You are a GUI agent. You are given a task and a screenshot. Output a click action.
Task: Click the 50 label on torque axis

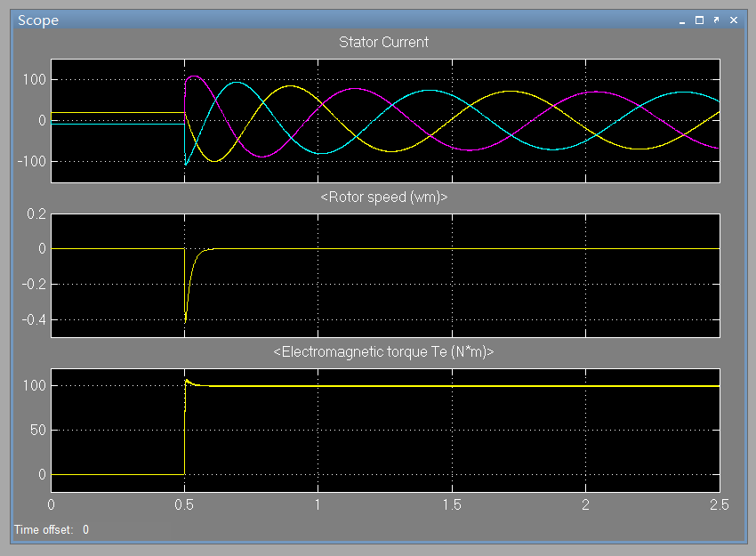pyautogui.click(x=37, y=430)
